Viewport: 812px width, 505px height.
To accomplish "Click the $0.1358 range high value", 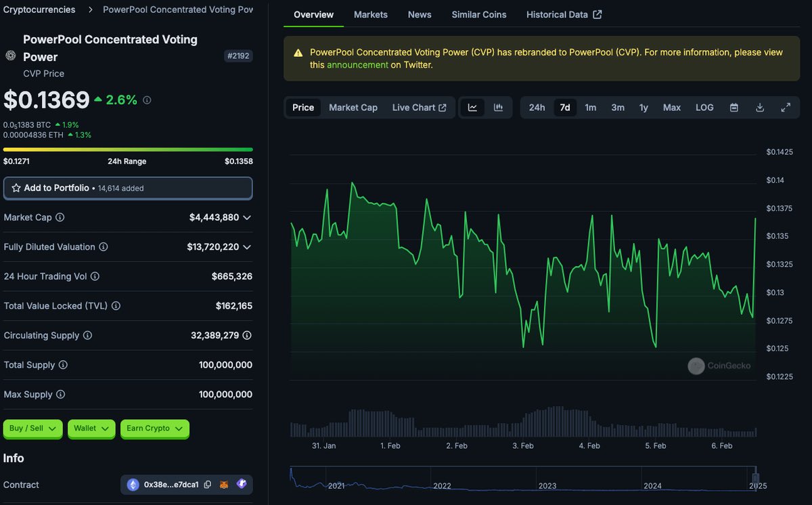I will point(239,161).
